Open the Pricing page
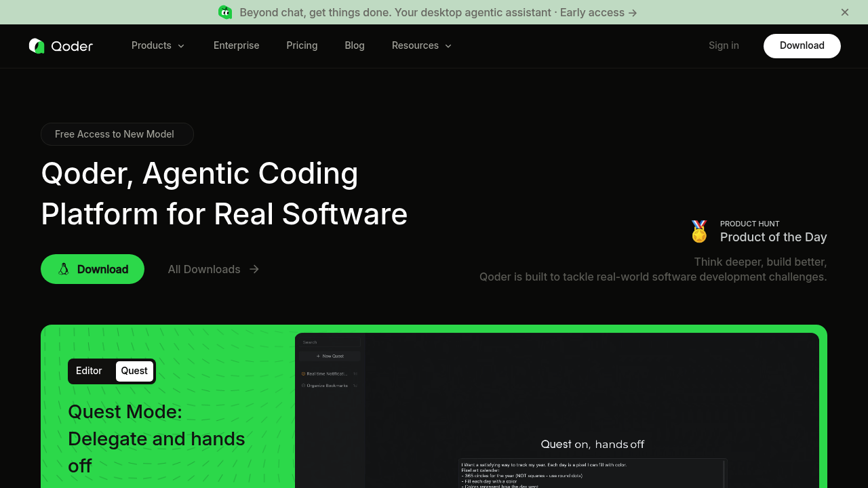Screen dimensions: 868x488 [302, 45]
